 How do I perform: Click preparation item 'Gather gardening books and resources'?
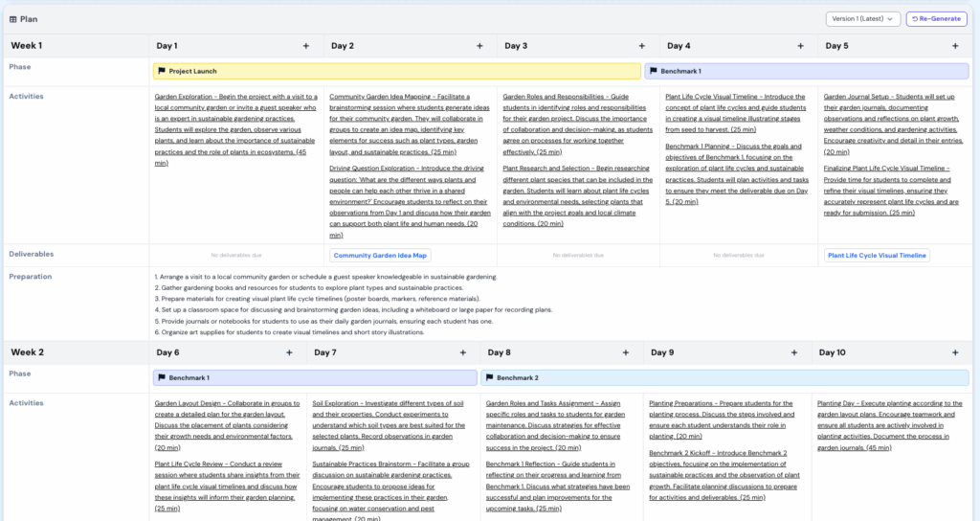coord(309,287)
